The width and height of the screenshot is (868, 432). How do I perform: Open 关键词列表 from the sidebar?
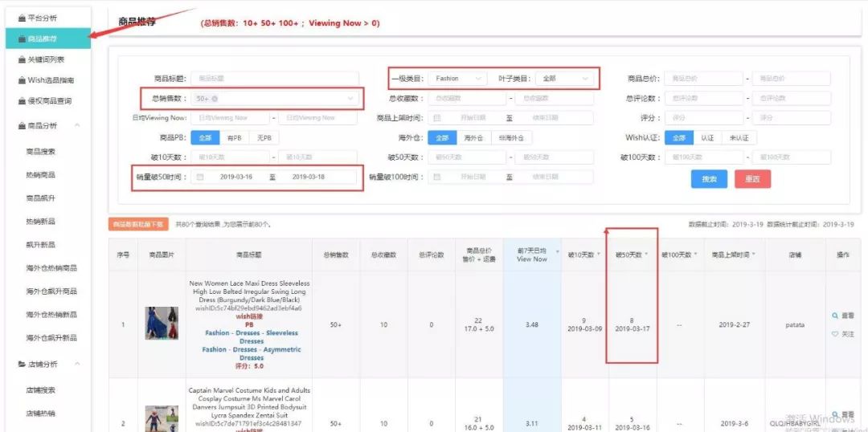[x=46, y=59]
